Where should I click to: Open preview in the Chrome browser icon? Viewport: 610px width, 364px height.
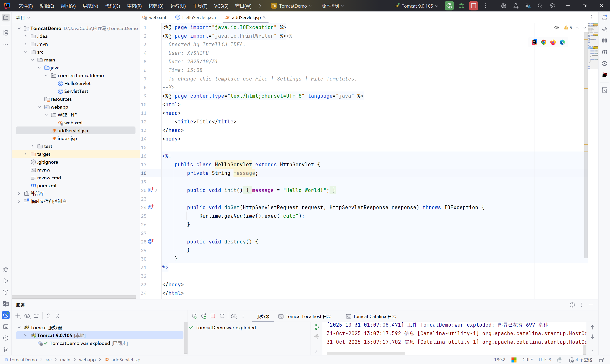pyautogui.click(x=544, y=42)
